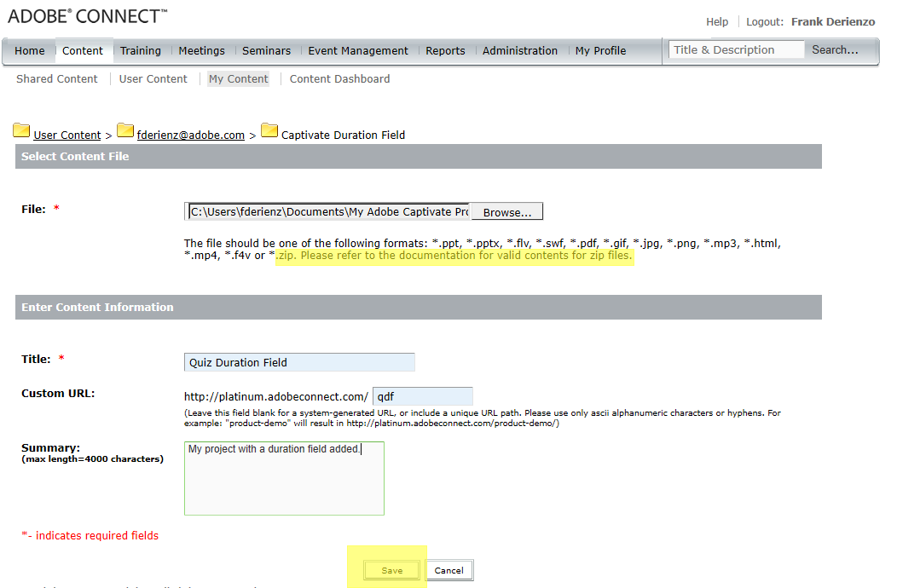The image size is (897, 588).
Task: Click the Captivate Duration Field folder icon
Action: tap(269, 130)
